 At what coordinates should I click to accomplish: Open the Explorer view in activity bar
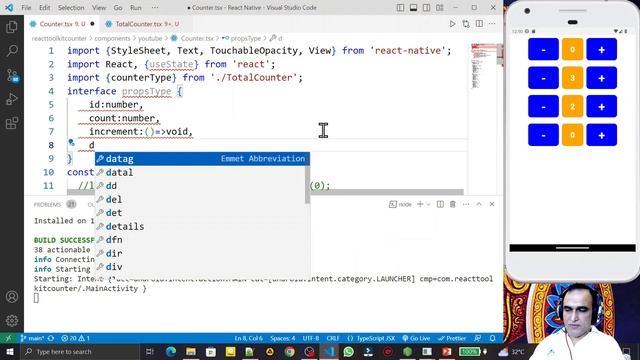tap(12, 27)
